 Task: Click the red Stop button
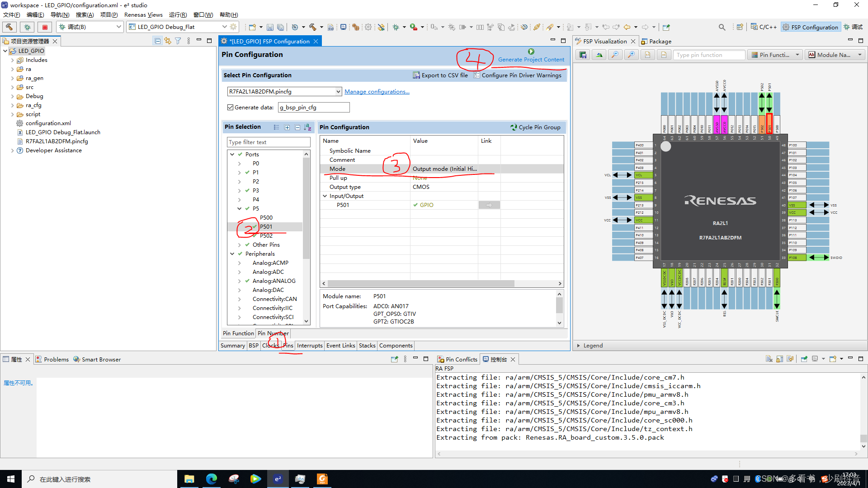click(45, 27)
